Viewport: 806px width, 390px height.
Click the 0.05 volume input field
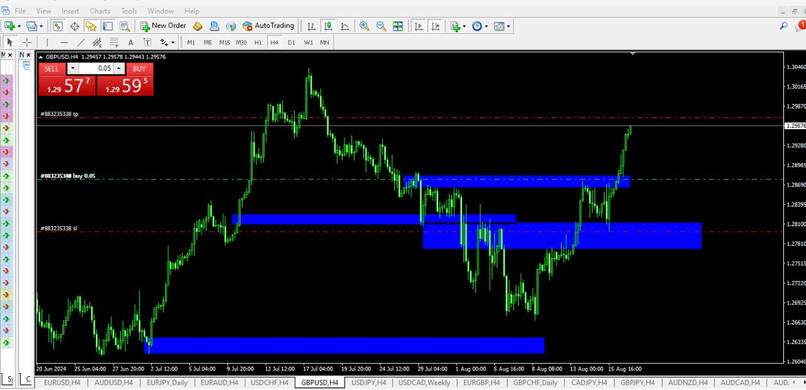pos(96,69)
